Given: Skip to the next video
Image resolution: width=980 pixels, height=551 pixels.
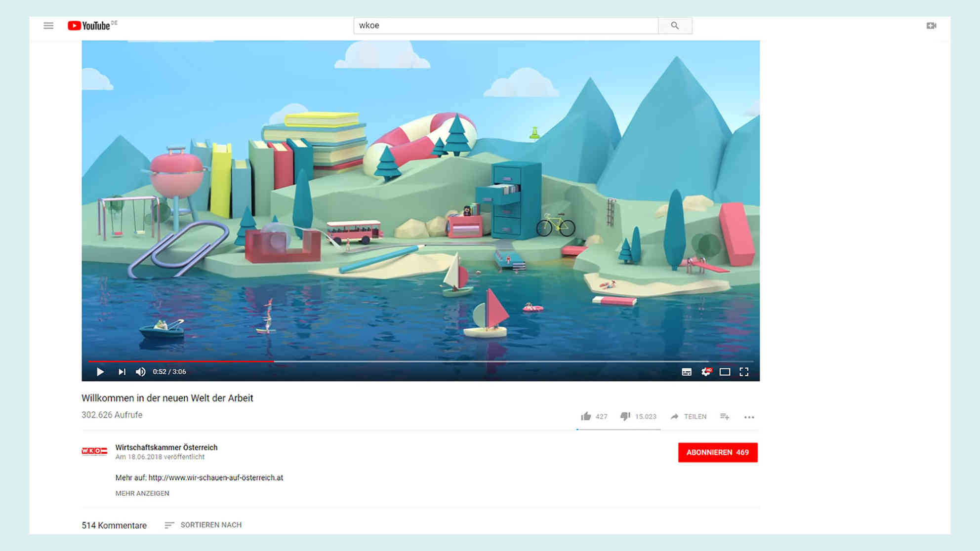Looking at the screenshot, I should coord(122,372).
